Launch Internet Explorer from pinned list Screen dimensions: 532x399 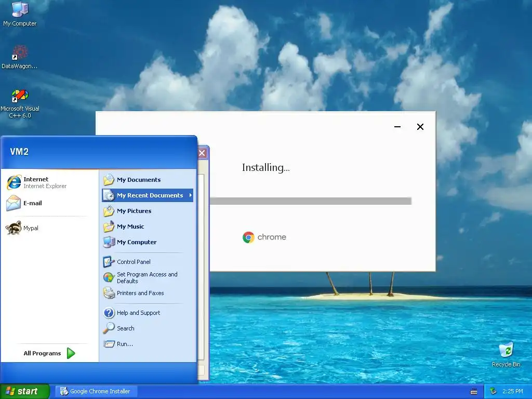[x=48, y=182]
